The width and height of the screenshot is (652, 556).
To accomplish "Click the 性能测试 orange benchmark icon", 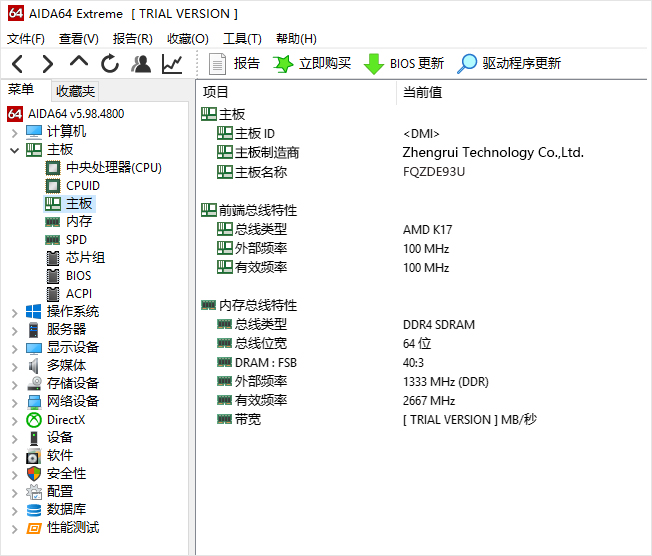I will [x=34, y=529].
